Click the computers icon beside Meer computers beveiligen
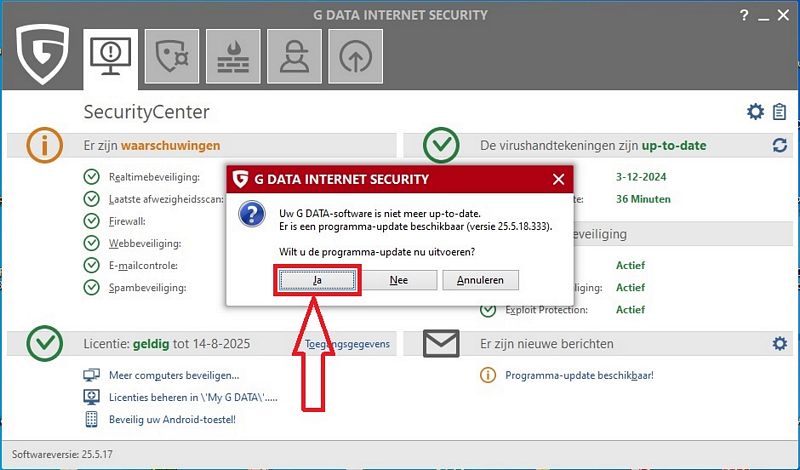800x470 pixels. (x=91, y=376)
